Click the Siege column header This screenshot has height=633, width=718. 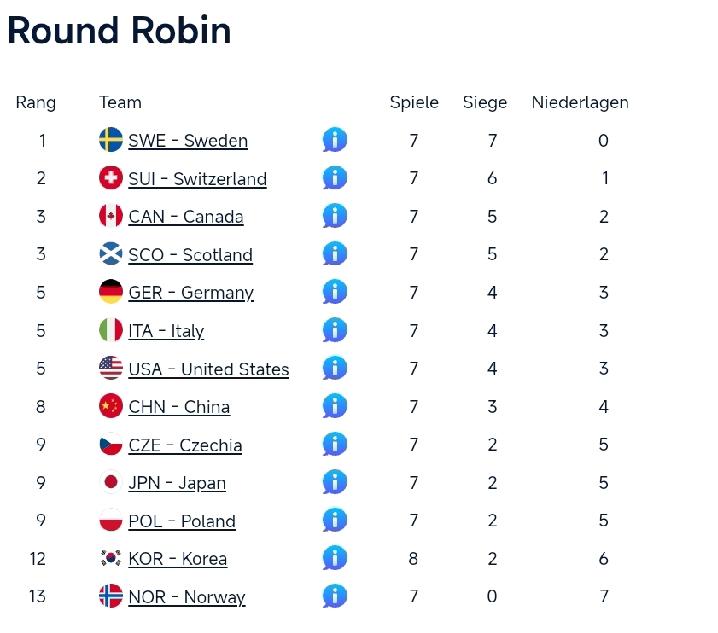click(x=485, y=102)
